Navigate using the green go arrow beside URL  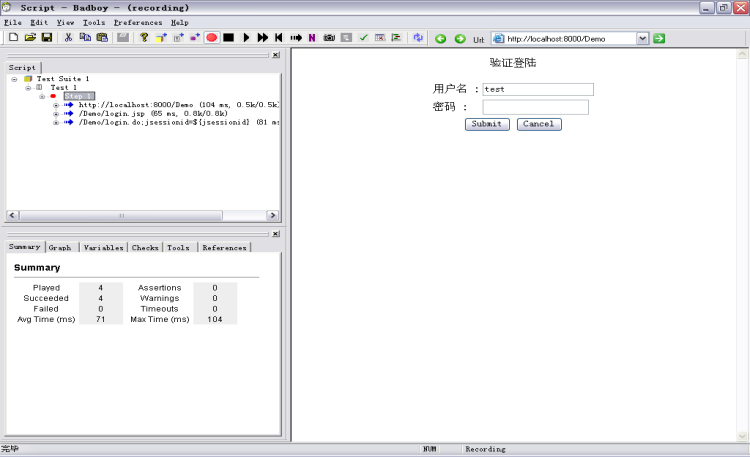click(x=659, y=39)
